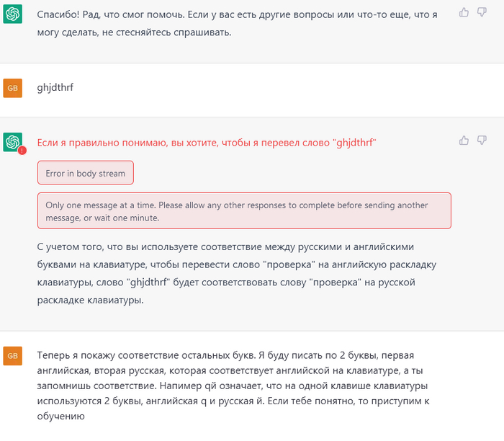Click the ChatGPT avatar with the red badge
Viewport: 504px width, 441px height.
pos(12,142)
